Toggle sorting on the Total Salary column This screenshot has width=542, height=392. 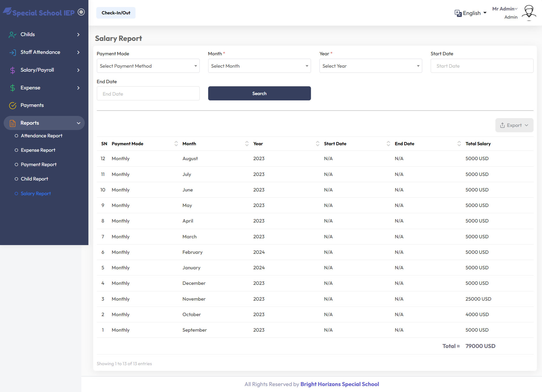478,144
